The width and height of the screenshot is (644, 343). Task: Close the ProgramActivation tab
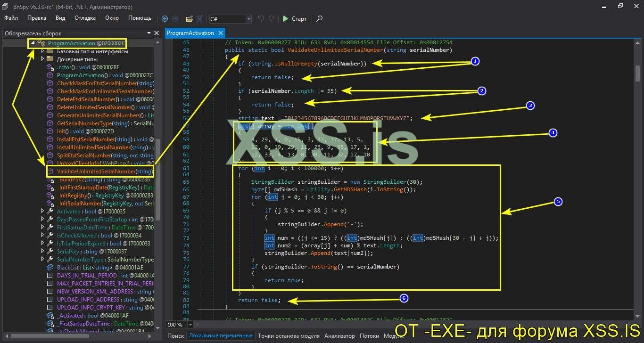coord(221,33)
